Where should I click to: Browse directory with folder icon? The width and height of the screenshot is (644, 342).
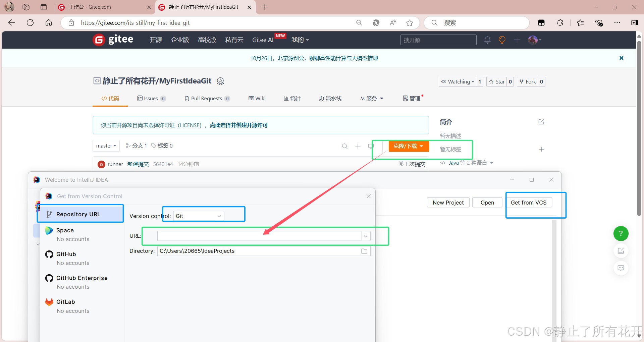pyautogui.click(x=364, y=251)
